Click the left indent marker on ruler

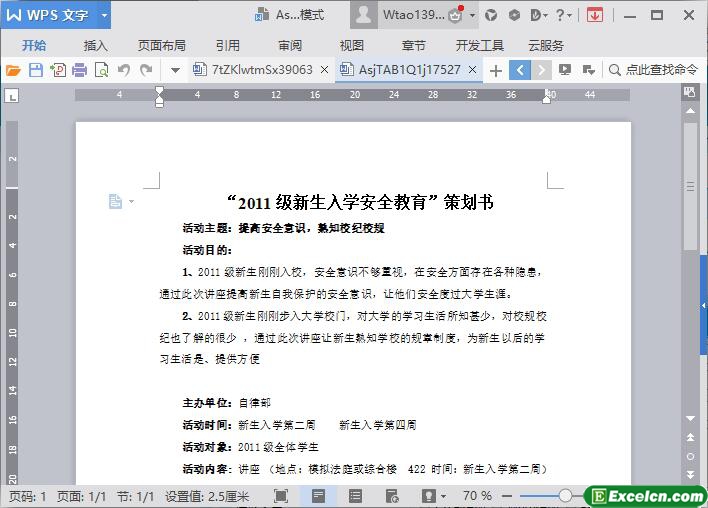point(159,102)
